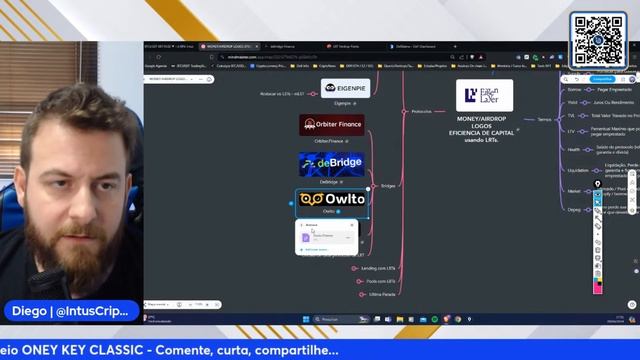Select the deBridge logo node
Screen dimensions: 640x360
pos(331,164)
